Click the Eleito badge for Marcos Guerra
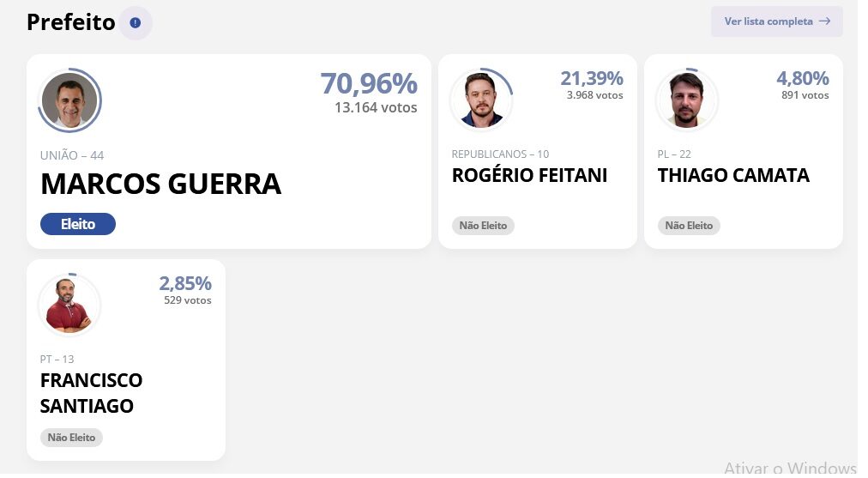This screenshot has height=478, width=868. (x=78, y=224)
